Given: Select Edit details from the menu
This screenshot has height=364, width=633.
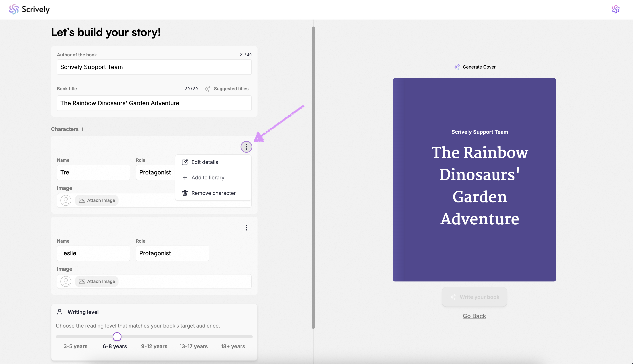Looking at the screenshot, I should tap(205, 162).
